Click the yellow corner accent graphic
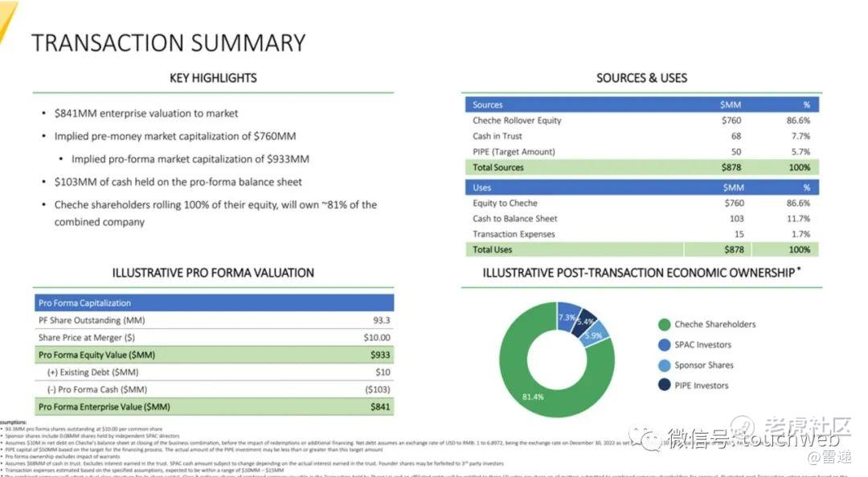The width and height of the screenshot is (868, 477). (x=6, y=19)
